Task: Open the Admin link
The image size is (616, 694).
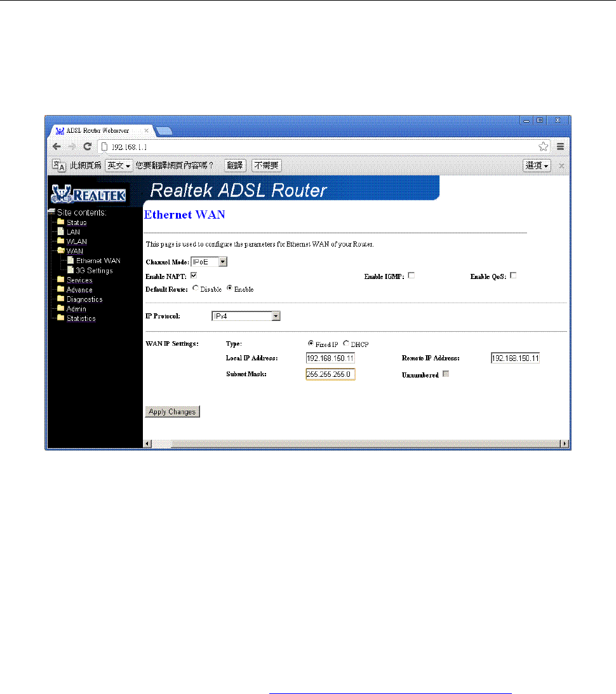Action: click(76, 309)
